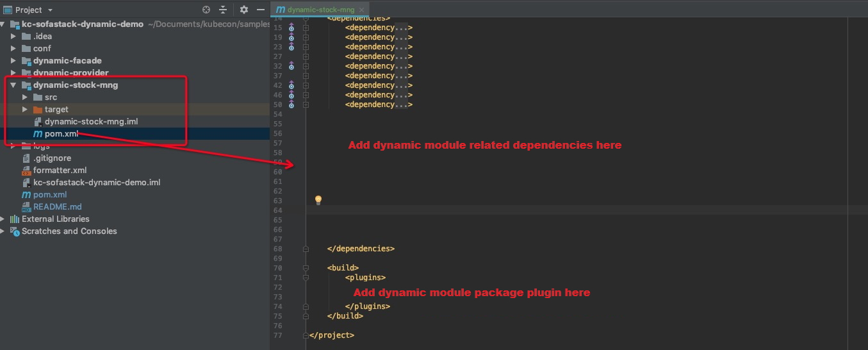
Task: Unfold the dependency block on line 27
Action: 306,56
